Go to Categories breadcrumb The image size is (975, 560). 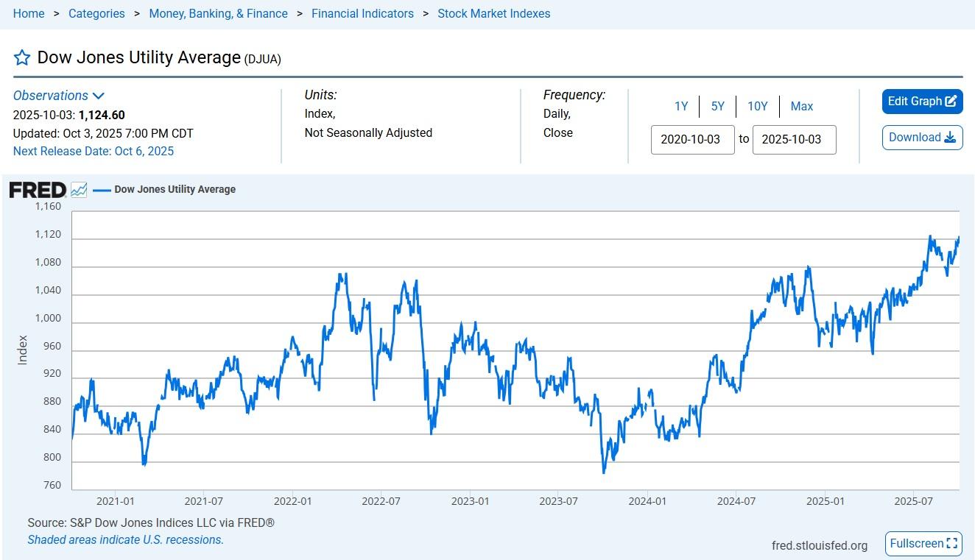pos(96,13)
